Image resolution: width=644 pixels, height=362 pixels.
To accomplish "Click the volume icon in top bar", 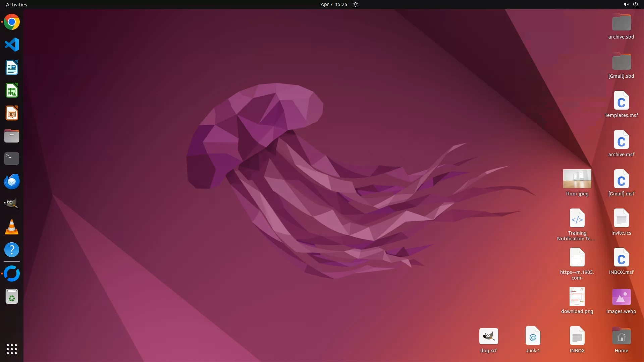I will (626, 4).
